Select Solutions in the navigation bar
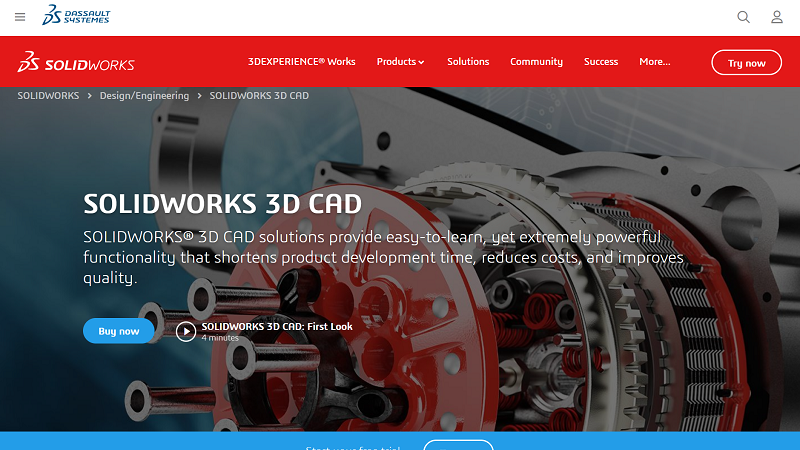 (x=468, y=62)
